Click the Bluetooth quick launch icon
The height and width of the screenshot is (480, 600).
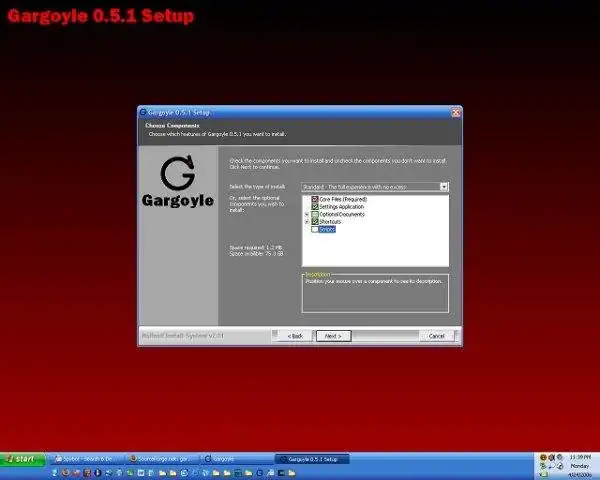tap(98, 473)
